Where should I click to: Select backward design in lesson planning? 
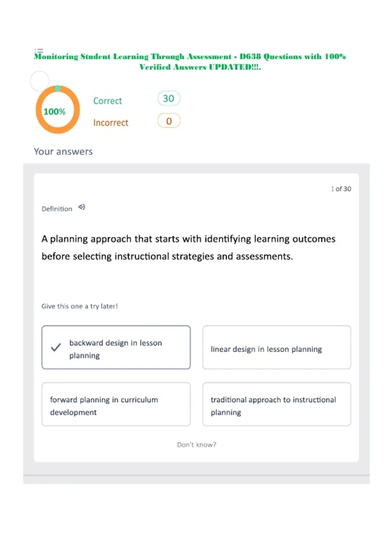point(116,347)
